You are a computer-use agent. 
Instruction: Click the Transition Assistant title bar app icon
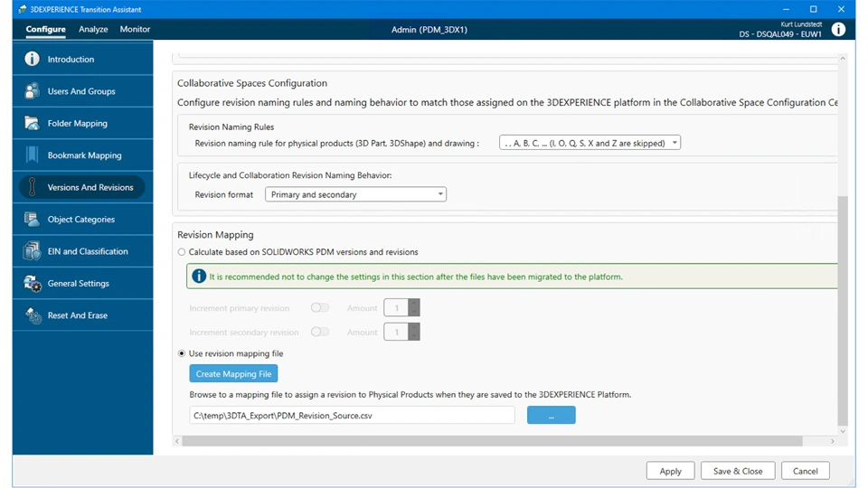point(22,9)
